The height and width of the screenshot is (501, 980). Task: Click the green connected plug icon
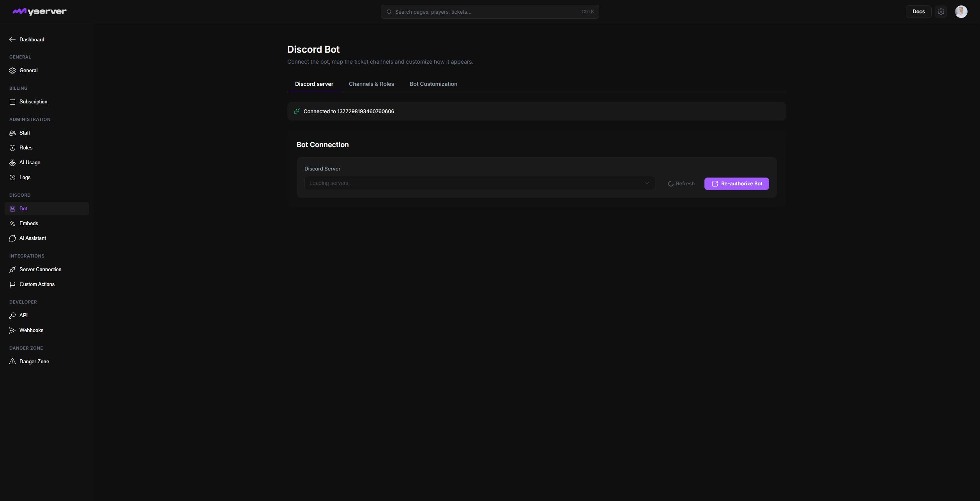(x=297, y=111)
